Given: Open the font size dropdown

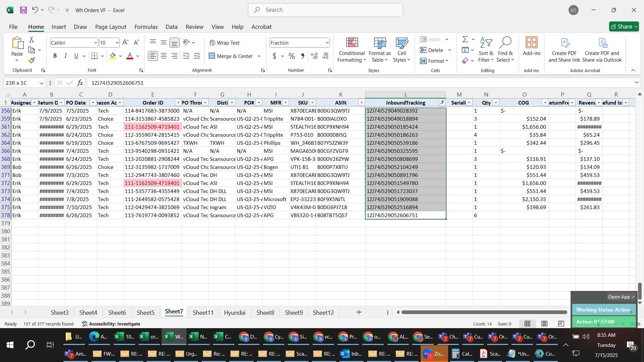Looking at the screenshot, I should tap(117, 43).
